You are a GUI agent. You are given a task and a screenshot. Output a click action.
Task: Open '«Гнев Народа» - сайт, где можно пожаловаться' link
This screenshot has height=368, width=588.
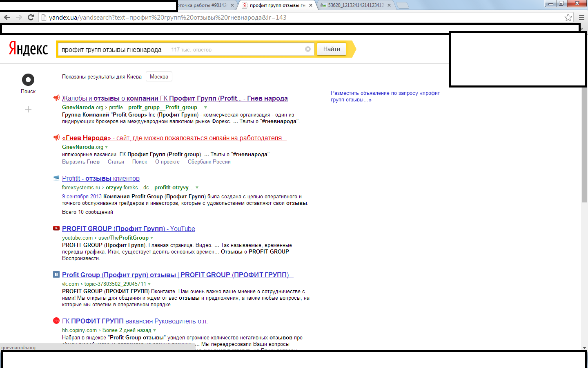[x=174, y=138]
